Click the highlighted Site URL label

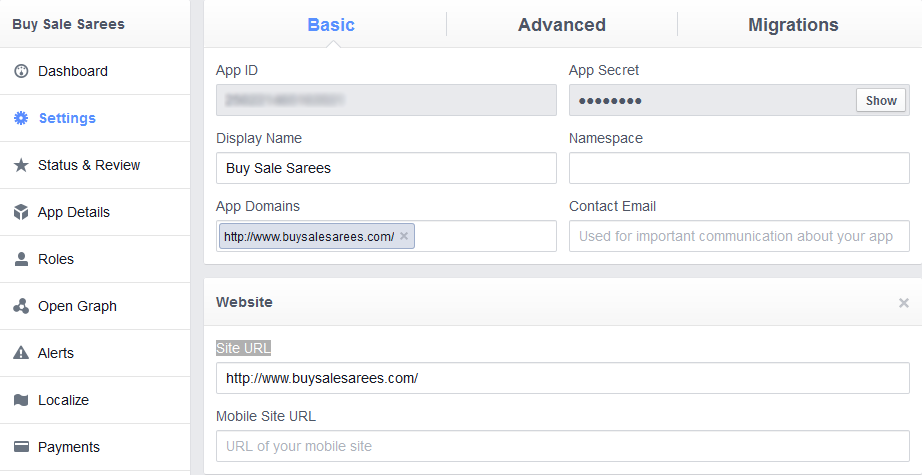pyautogui.click(x=243, y=348)
